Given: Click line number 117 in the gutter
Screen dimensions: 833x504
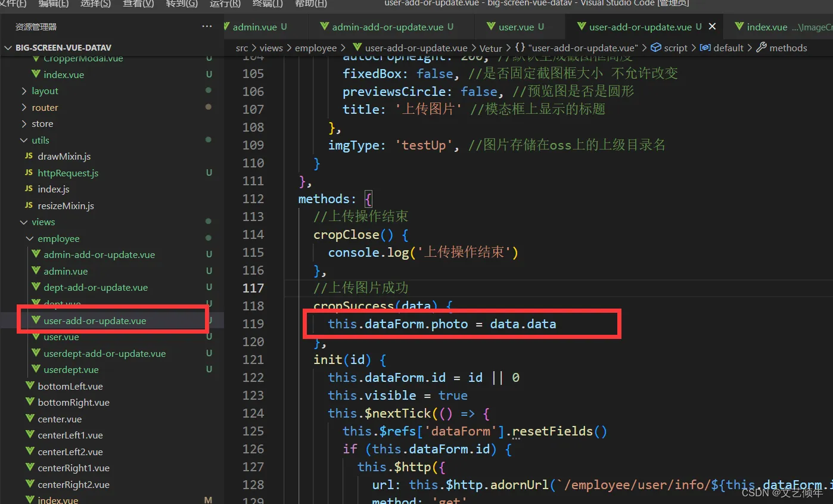Looking at the screenshot, I should click(x=253, y=288).
